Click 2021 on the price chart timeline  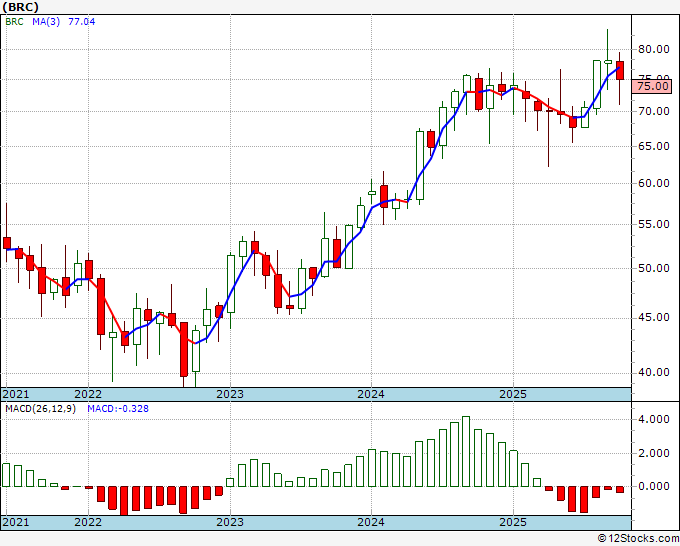tap(16, 394)
